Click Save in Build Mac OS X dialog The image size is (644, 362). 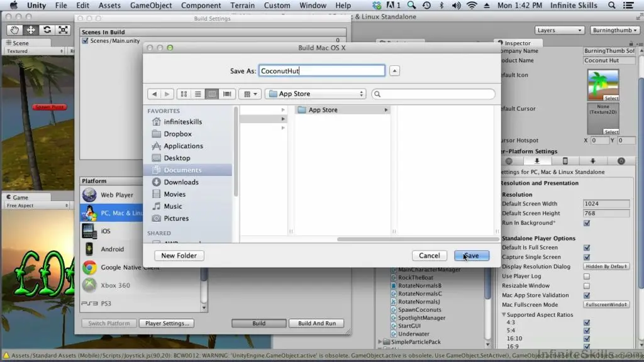click(x=472, y=256)
